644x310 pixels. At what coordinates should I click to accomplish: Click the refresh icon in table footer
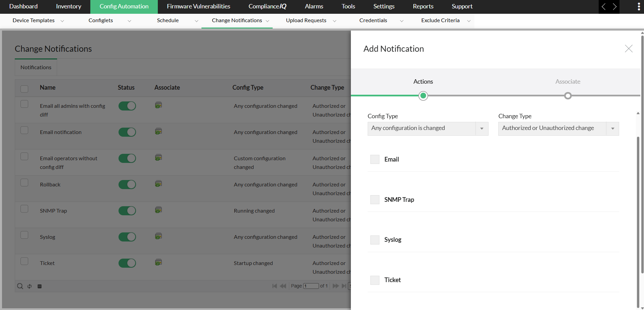pos(30,286)
